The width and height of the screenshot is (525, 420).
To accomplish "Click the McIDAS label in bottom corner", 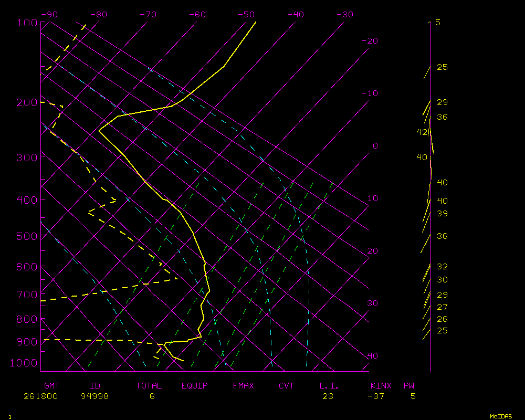I will (501, 416).
